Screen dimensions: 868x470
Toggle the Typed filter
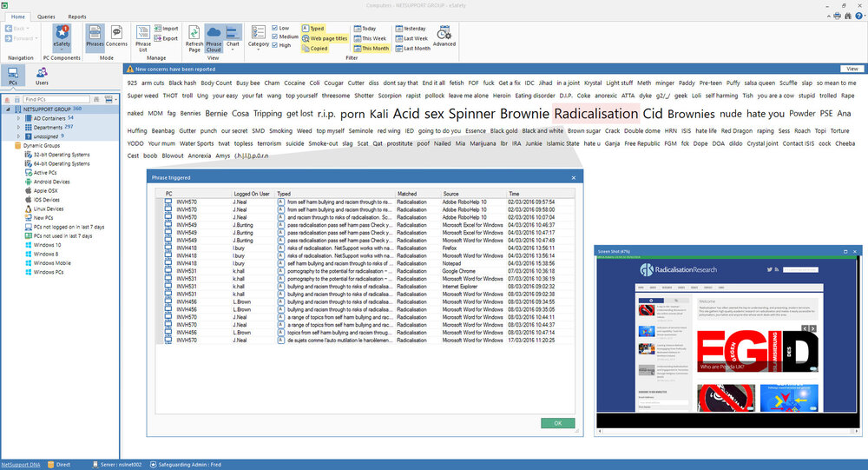(313, 29)
